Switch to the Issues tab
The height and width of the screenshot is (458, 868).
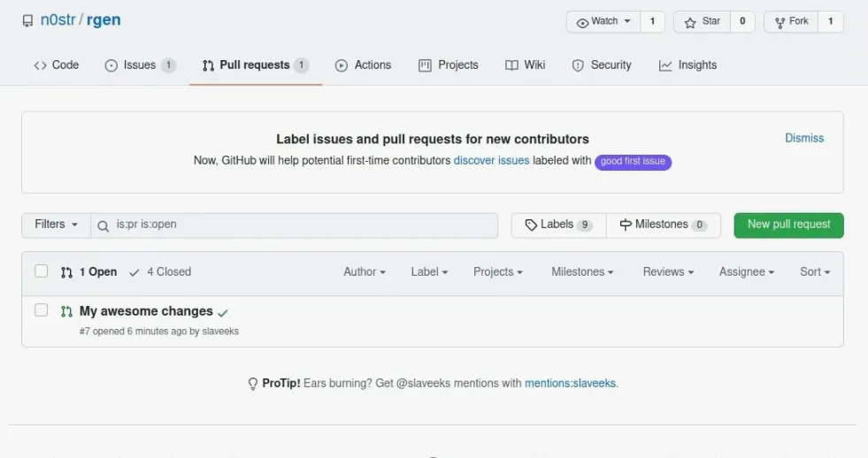tap(140, 65)
